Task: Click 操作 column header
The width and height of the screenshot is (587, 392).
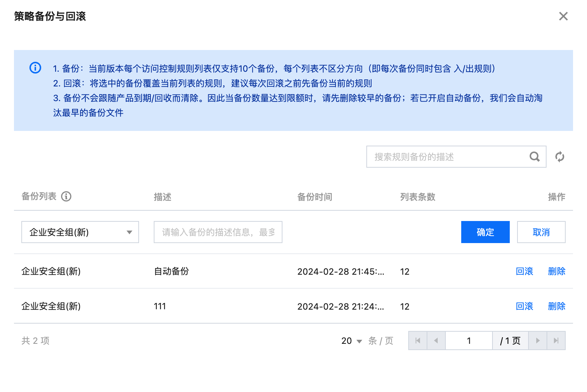Action: coord(556,197)
